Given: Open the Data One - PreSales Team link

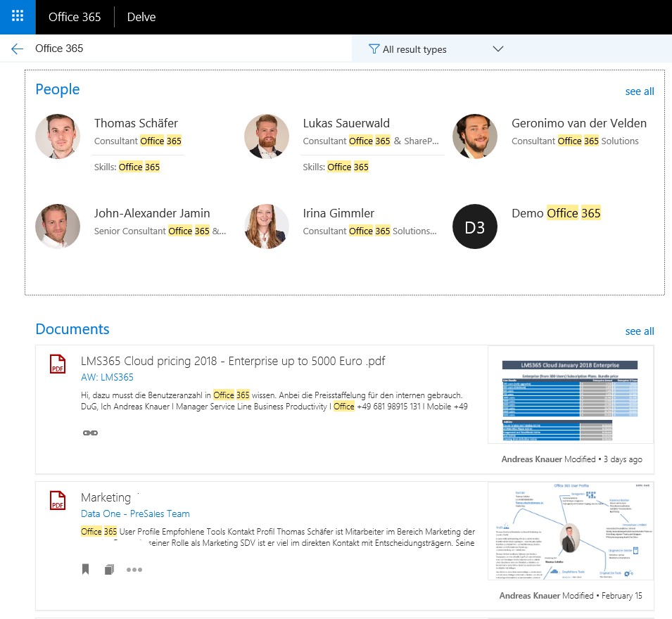Looking at the screenshot, I should coord(135,513).
